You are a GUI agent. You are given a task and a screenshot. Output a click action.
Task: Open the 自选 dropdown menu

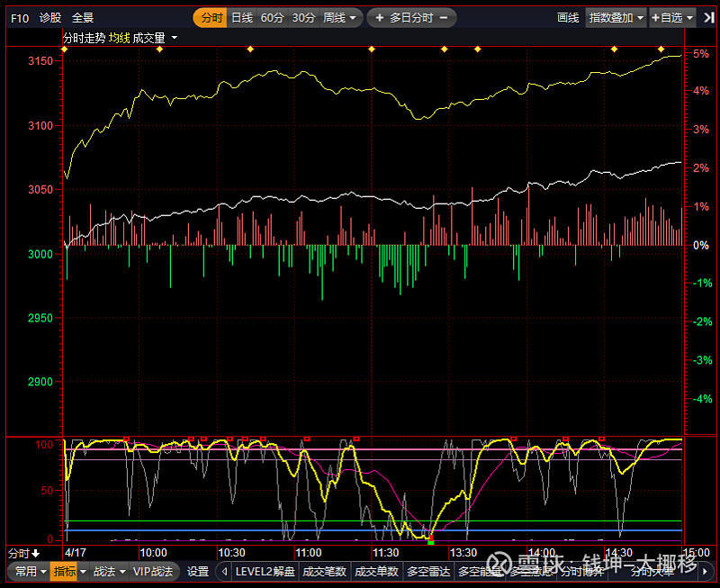pos(672,18)
